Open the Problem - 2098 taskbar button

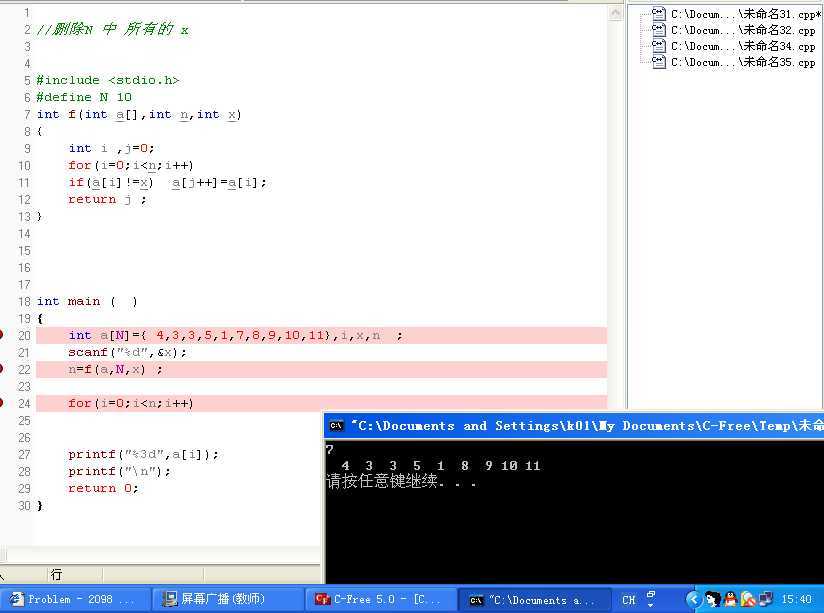coord(75,599)
